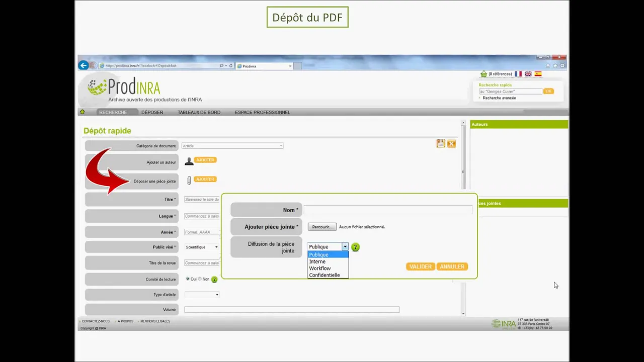This screenshot has height=362, width=644.
Task: Switch language with the Spanish flag
Action: 538,74
